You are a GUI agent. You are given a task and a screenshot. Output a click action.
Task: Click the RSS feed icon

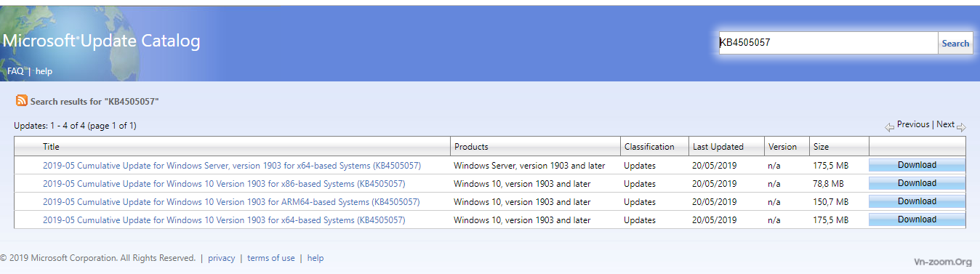pyautogui.click(x=22, y=100)
